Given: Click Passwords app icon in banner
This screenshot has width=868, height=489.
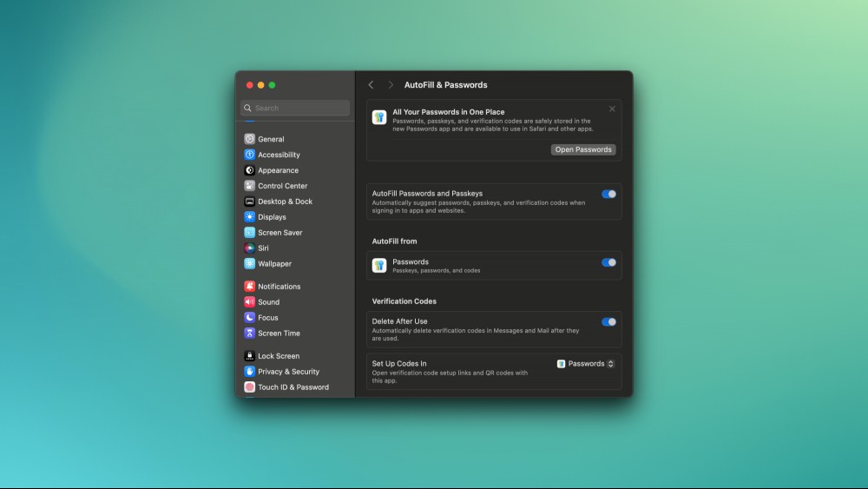Looking at the screenshot, I should tap(379, 117).
